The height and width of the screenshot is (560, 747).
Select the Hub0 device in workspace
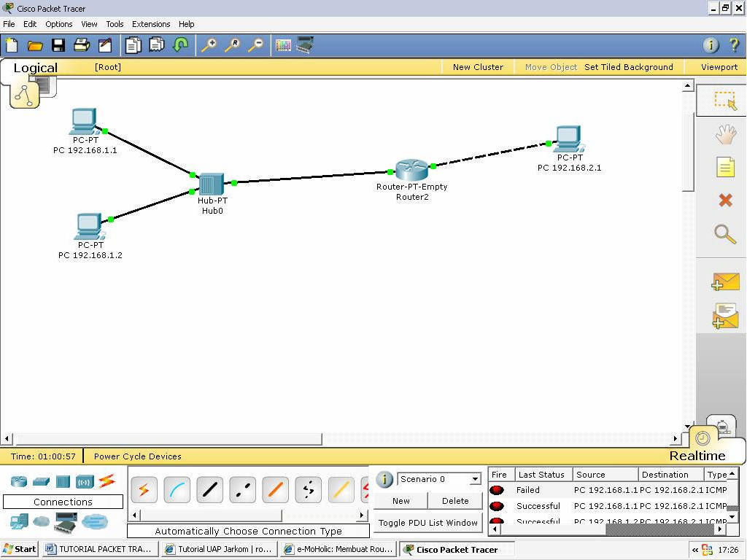(212, 184)
